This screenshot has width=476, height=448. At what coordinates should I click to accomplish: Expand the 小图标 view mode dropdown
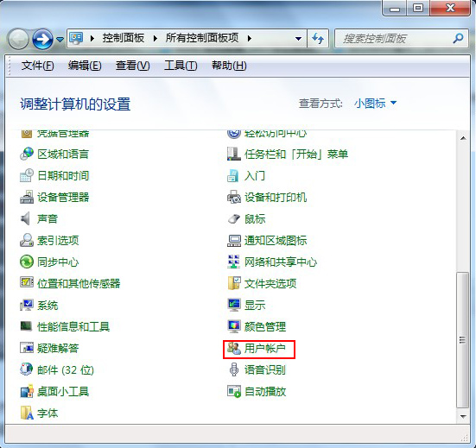click(x=393, y=103)
